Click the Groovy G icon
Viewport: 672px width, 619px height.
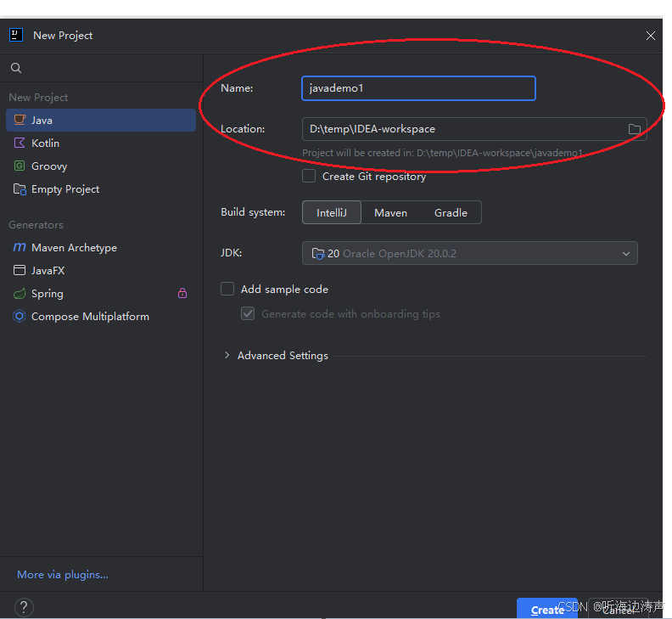coord(20,166)
